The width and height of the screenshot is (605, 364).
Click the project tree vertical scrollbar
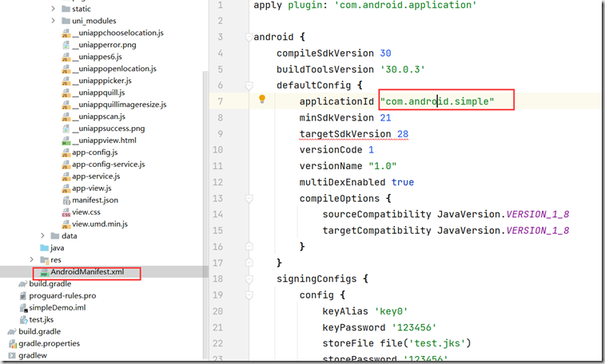(205, 160)
